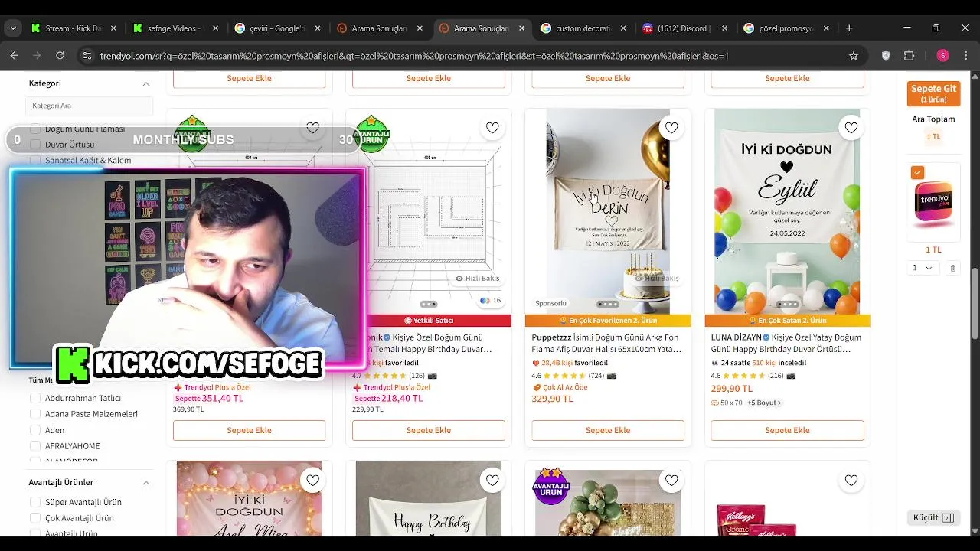This screenshot has width=980, height=551.
Task: Enable the Süper Avantajlı Ürün filter
Action: (x=34, y=502)
